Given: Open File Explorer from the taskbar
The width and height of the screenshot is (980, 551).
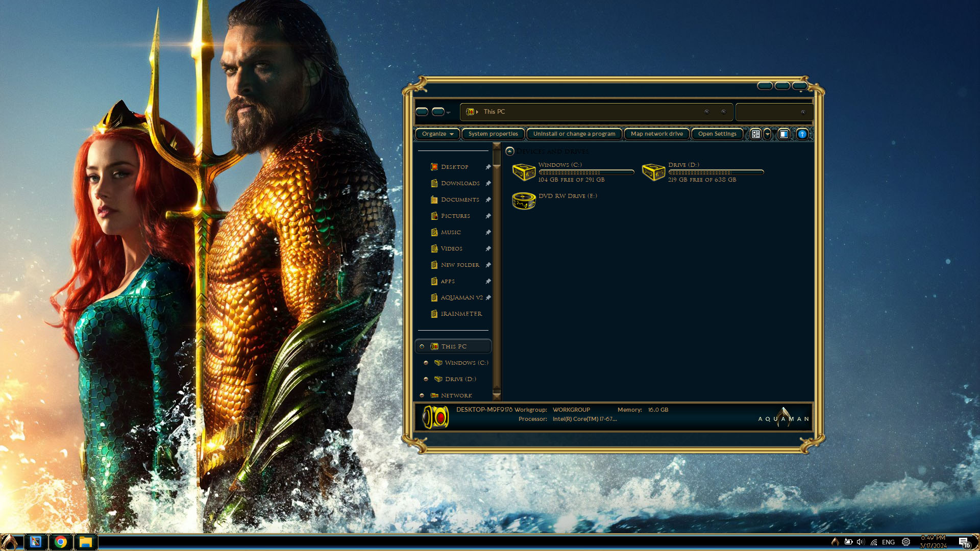Looking at the screenshot, I should 85,542.
